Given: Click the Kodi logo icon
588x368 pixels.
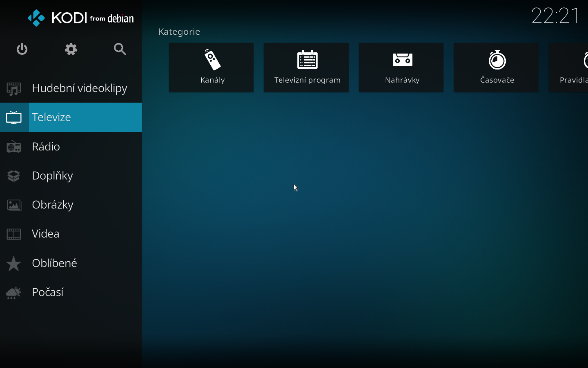Looking at the screenshot, I should pyautogui.click(x=36, y=18).
